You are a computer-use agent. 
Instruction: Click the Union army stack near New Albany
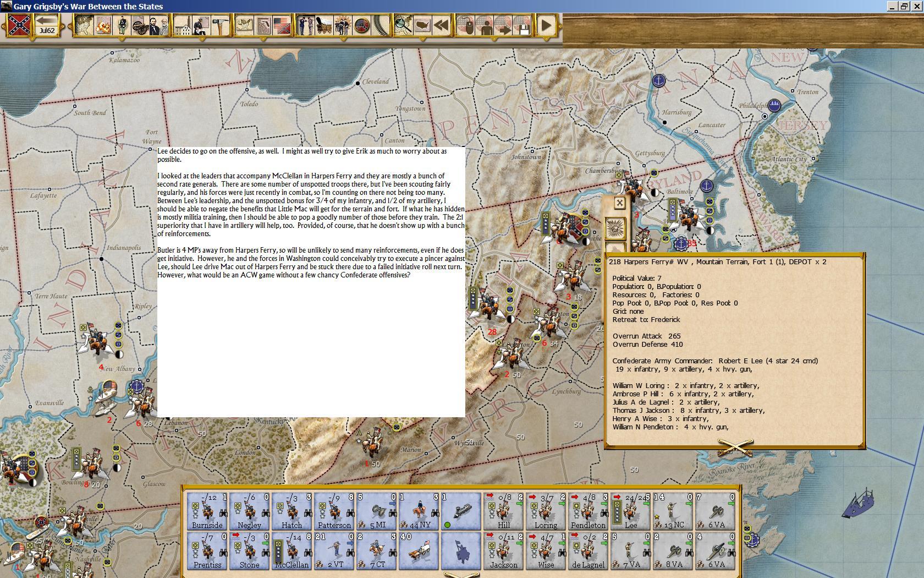click(98, 341)
